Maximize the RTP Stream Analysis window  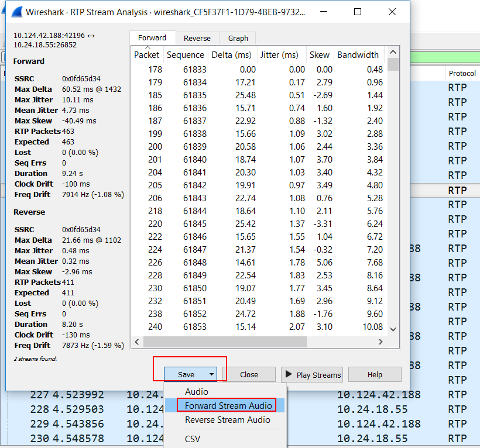(358, 12)
